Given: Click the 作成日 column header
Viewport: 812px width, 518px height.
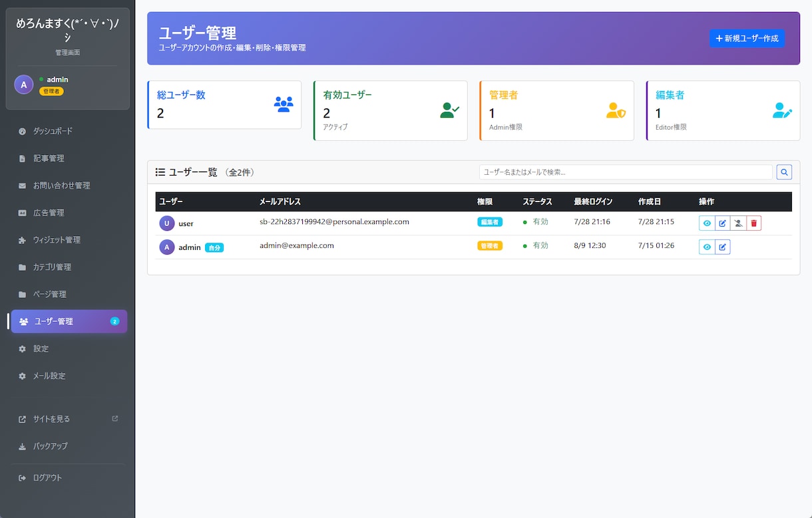Looking at the screenshot, I should 650,201.
